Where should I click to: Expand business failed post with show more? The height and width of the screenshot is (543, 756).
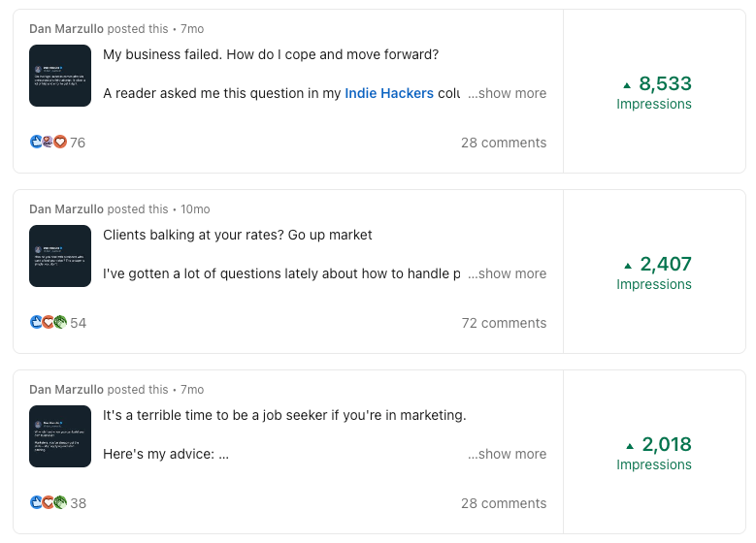click(x=507, y=94)
